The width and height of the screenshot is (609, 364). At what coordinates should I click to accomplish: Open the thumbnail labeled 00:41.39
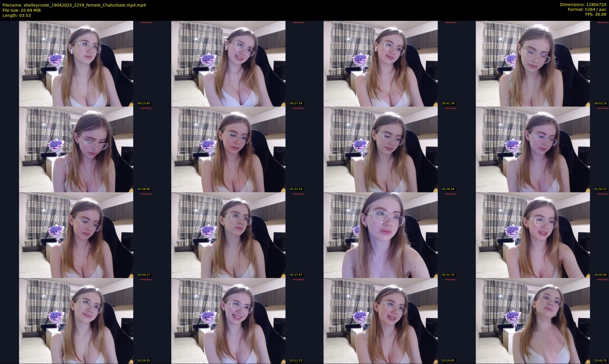click(380, 63)
